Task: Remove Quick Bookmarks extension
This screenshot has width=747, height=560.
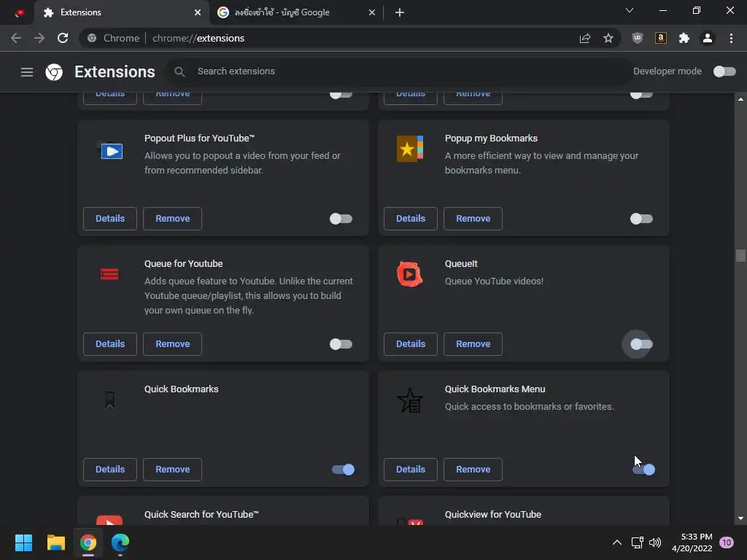Action: (x=172, y=470)
